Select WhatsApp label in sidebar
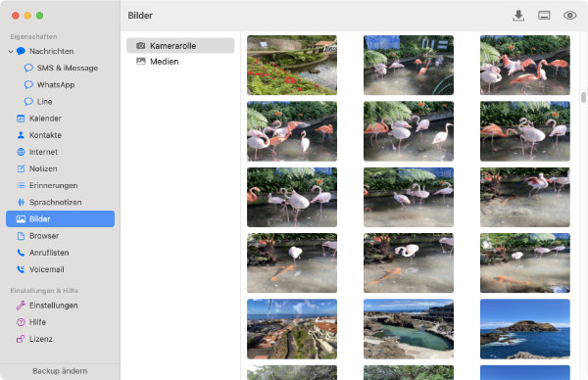This screenshot has height=380, width=588. (x=56, y=84)
